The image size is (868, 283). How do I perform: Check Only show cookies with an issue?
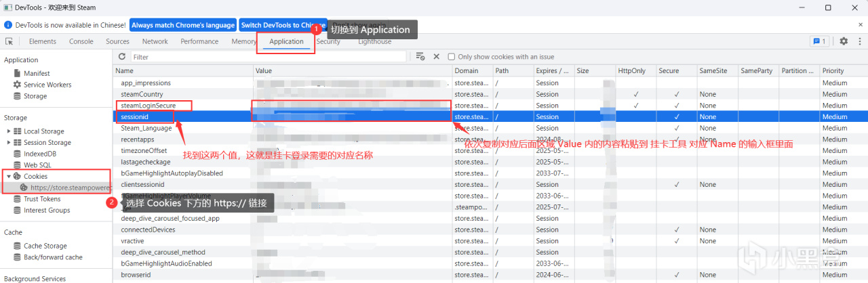pos(452,57)
